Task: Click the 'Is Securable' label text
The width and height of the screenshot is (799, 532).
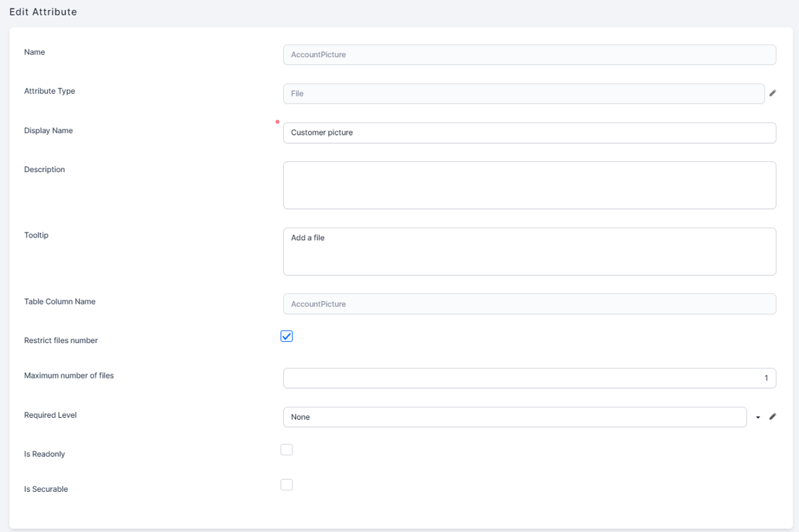Action: pos(46,489)
